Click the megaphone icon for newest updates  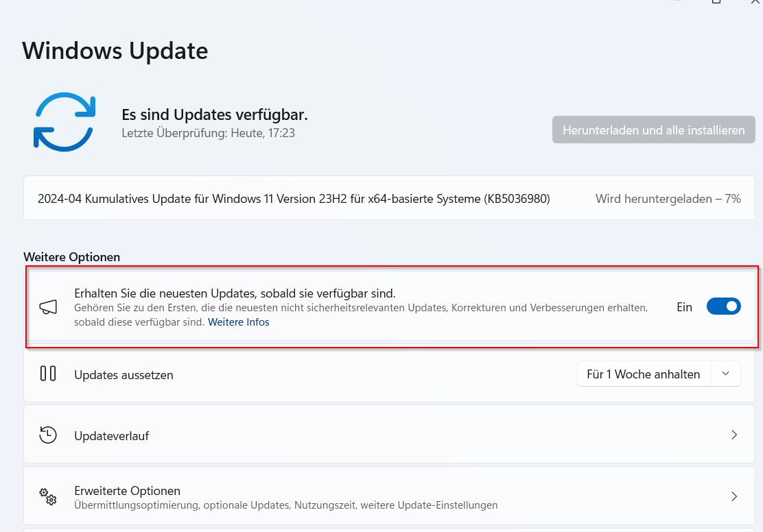tap(48, 307)
